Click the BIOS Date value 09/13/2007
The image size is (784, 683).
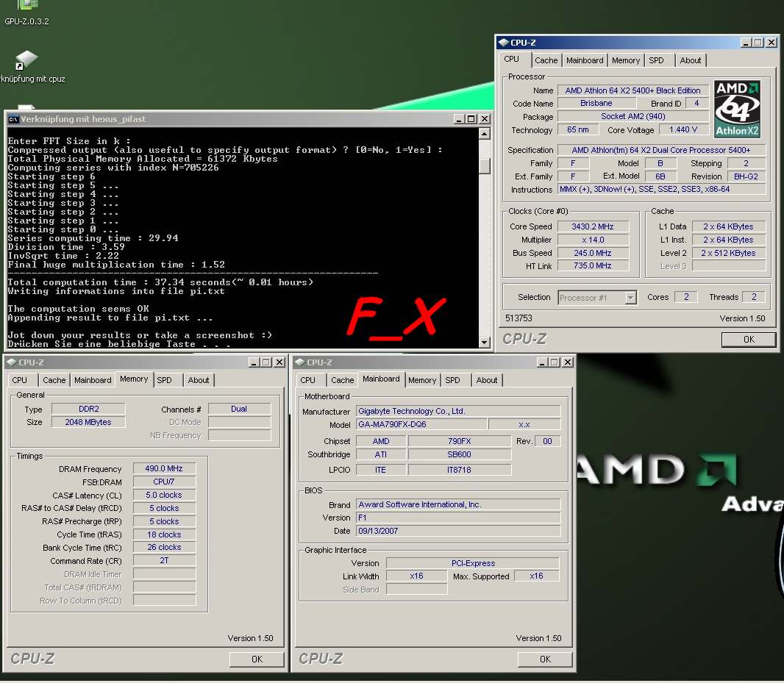pyautogui.click(x=458, y=531)
